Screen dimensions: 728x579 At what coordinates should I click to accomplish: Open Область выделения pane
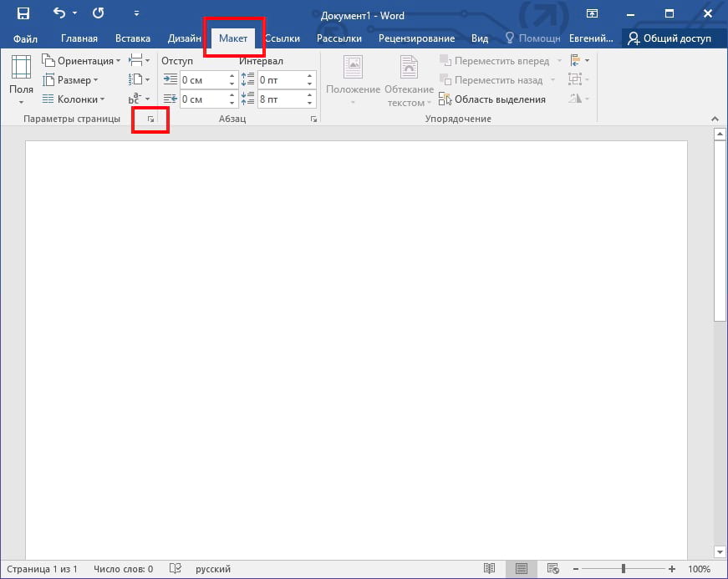click(492, 99)
